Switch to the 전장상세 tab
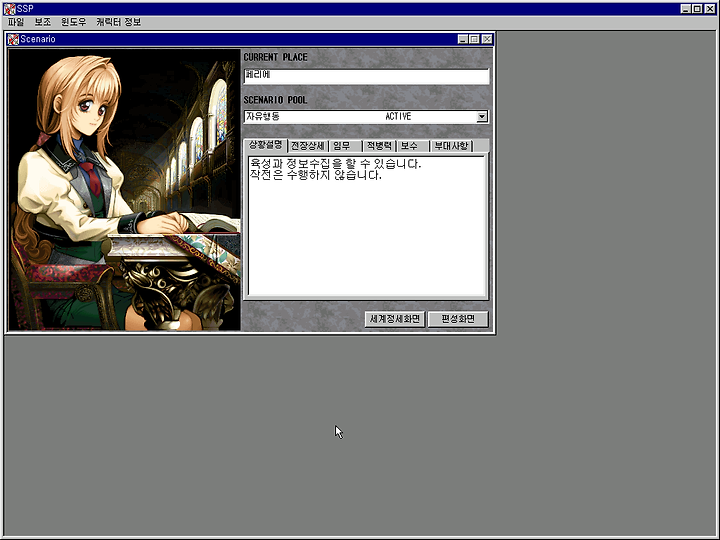Screen dimensions: 720x540 click(x=308, y=146)
